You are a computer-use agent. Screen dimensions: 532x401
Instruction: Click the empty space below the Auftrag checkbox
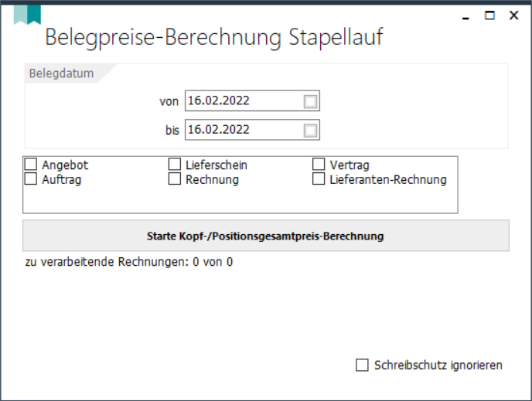tap(93, 199)
